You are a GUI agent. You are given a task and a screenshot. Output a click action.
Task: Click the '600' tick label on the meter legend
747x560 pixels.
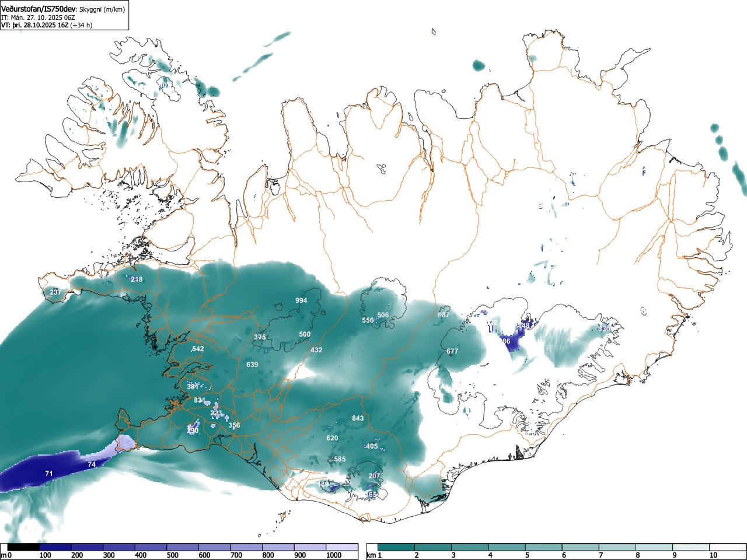click(204, 555)
